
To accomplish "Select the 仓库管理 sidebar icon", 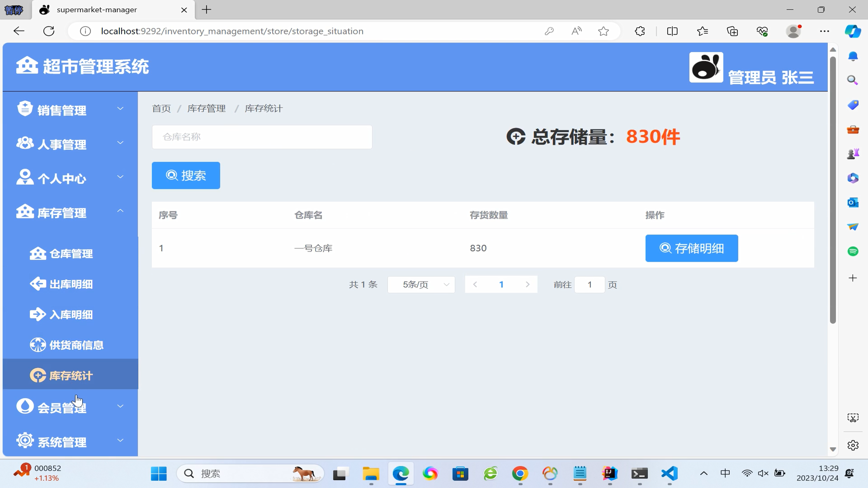I will (38, 253).
